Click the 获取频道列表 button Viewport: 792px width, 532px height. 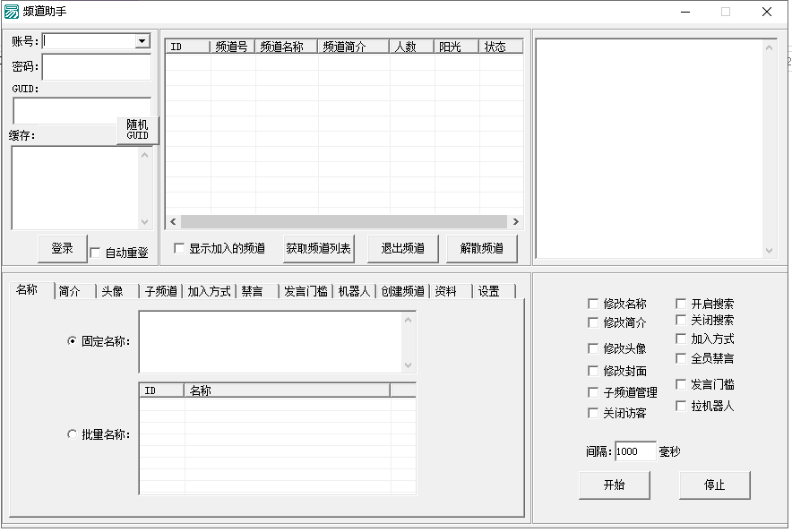[318, 248]
